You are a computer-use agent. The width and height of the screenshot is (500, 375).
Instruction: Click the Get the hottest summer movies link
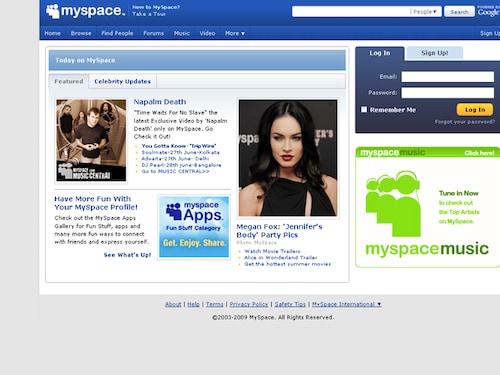288,264
